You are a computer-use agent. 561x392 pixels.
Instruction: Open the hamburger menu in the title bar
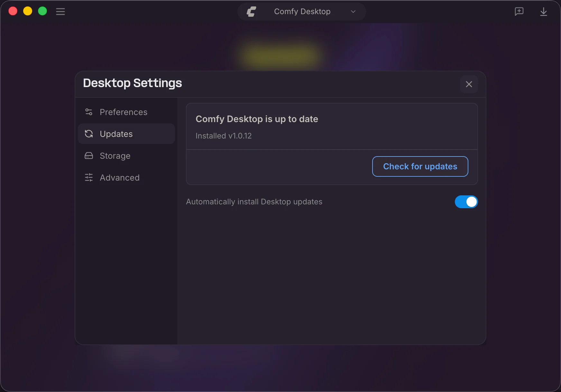(x=60, y=12)
